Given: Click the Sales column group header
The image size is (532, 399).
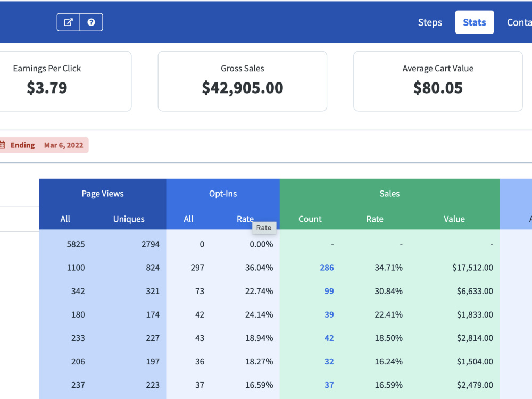Looking at the screenshot, I should [389, 194].
